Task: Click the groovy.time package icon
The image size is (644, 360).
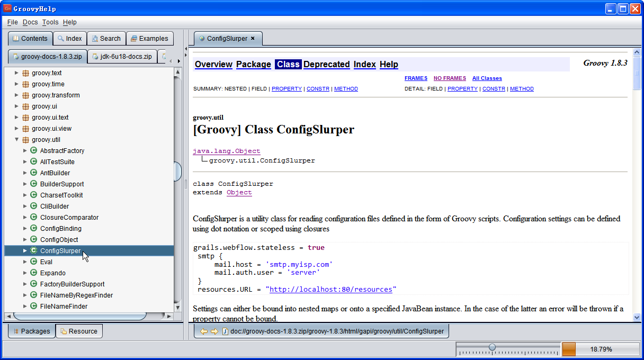Action: point(25,84)
